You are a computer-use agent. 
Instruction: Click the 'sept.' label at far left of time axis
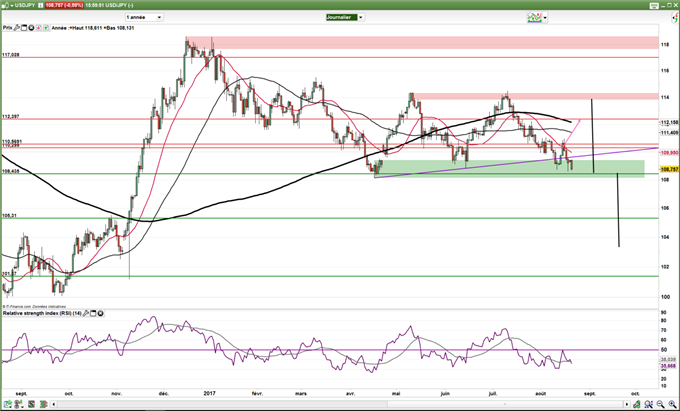click(x=21, y=394)
